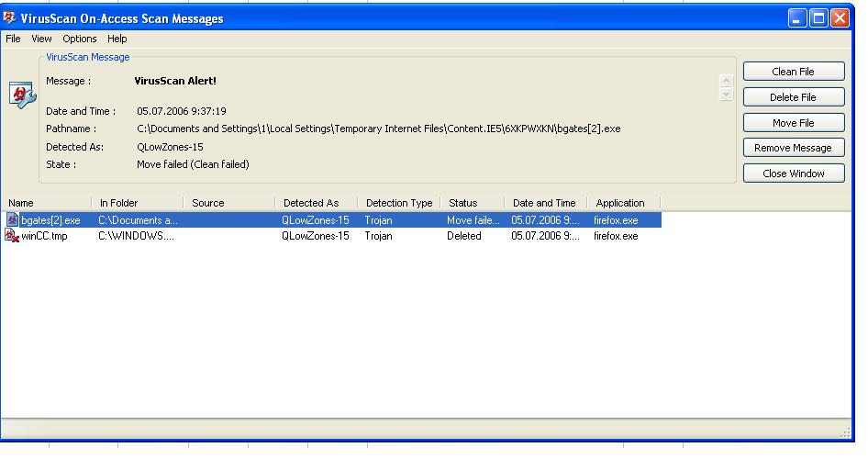
Task: Click the message scroll down arrow
Action: pos(727,95)
